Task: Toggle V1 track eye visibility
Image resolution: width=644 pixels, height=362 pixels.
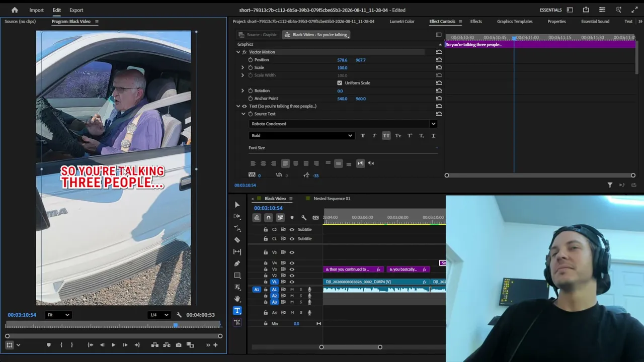Action: (x=292, y=282)
